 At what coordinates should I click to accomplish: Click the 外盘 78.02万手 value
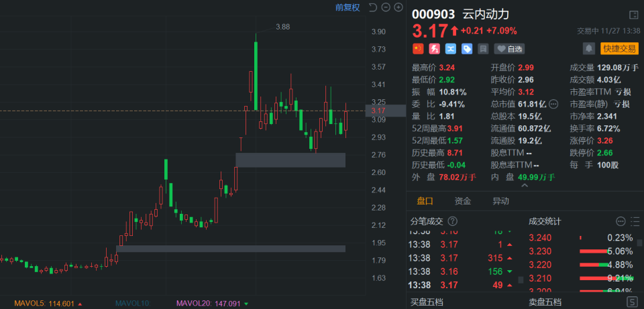(458, 177)
